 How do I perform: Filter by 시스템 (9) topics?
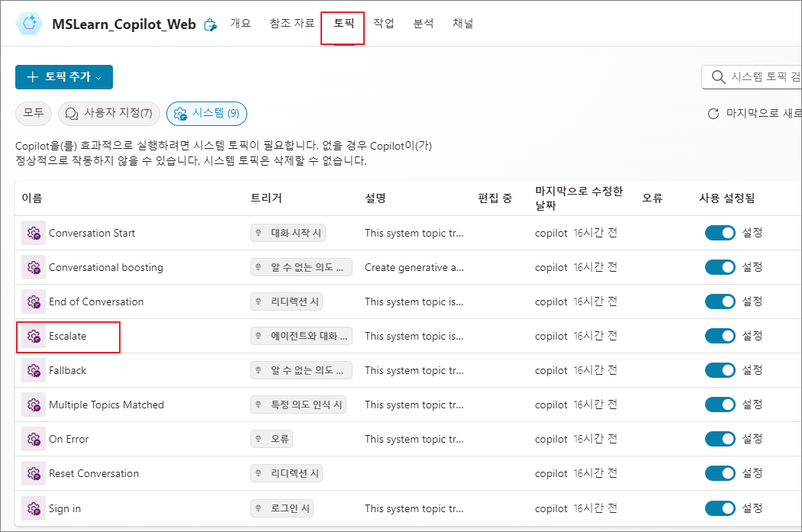pos(207,113)
